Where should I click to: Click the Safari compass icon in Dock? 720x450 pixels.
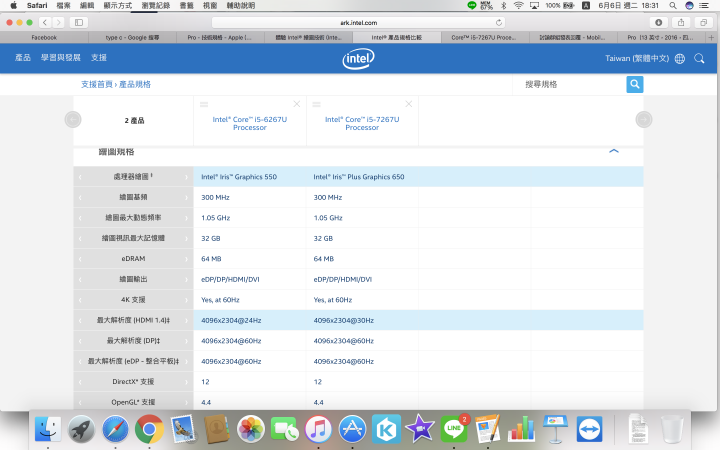(x=115, y=429)
